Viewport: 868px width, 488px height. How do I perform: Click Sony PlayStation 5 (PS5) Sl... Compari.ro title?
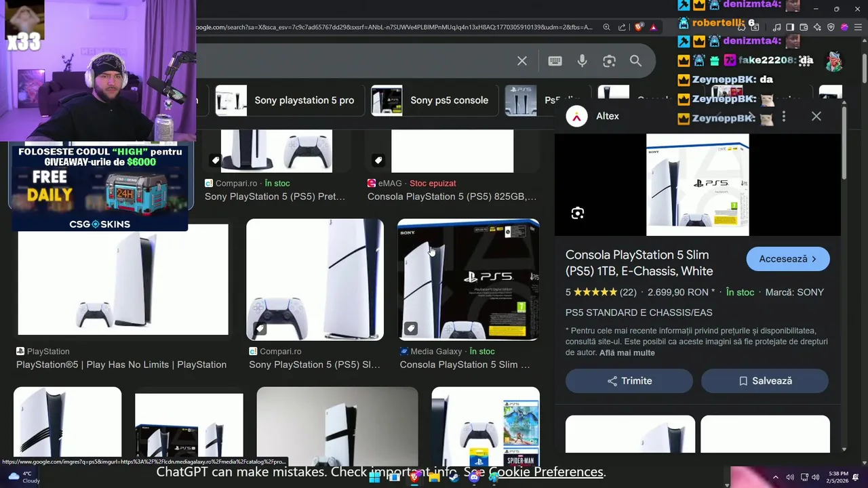315,365
